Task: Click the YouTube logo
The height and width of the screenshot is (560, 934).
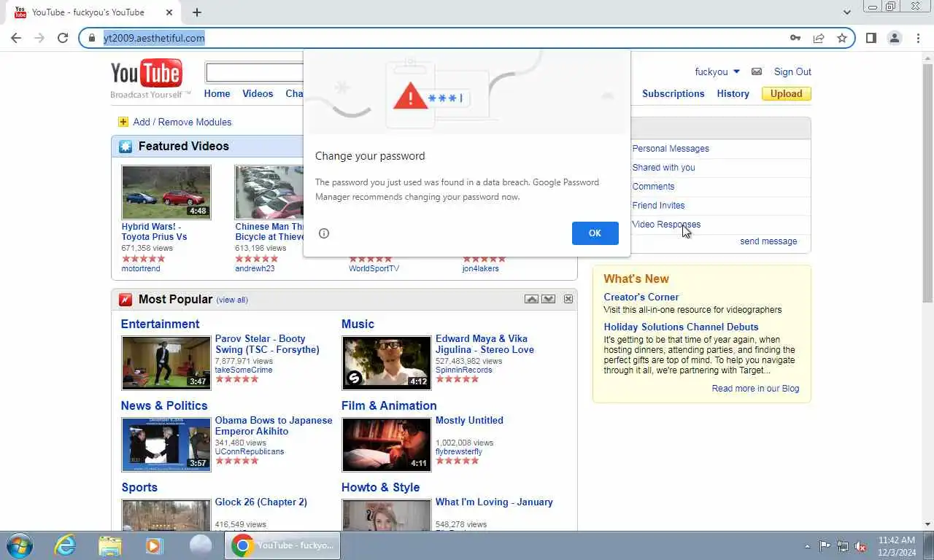Action: (x=146, y=74)
